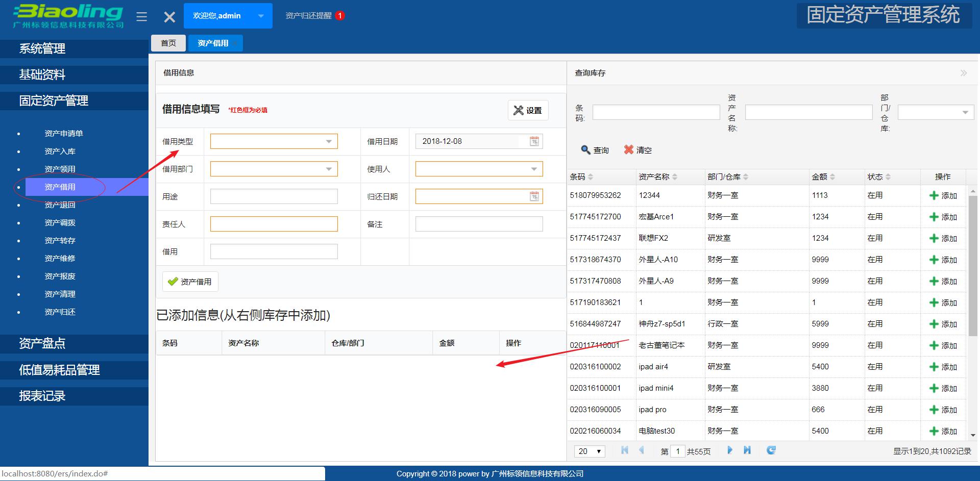The height and width of the screenshot is (481, 980).
Task: Open the 设置 settings panel
Action: click(528, 110)
